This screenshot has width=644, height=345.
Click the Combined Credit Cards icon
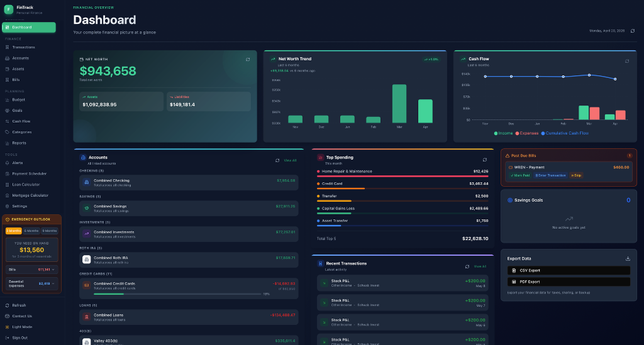point(87,285)
